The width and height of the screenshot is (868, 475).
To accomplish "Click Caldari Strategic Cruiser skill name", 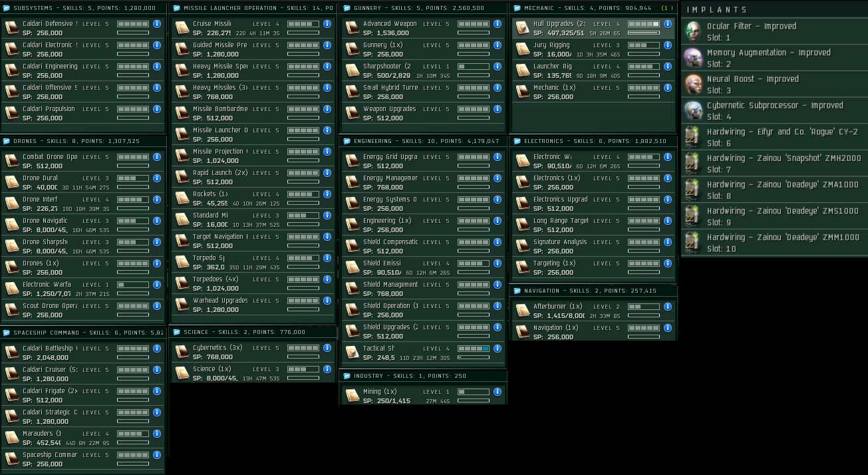I will (x=50, y=412).
